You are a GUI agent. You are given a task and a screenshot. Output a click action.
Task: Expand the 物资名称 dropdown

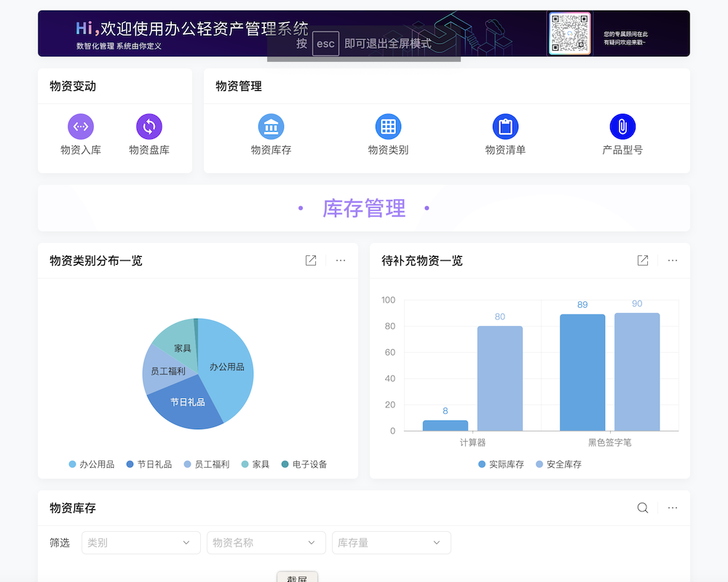[x=266, y=543]
